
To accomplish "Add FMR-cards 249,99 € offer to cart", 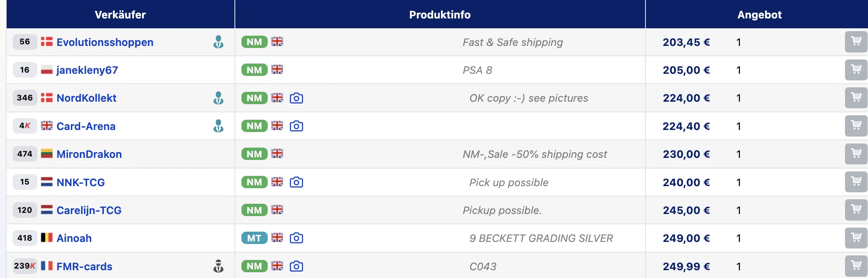I will [x=856, y=266].
